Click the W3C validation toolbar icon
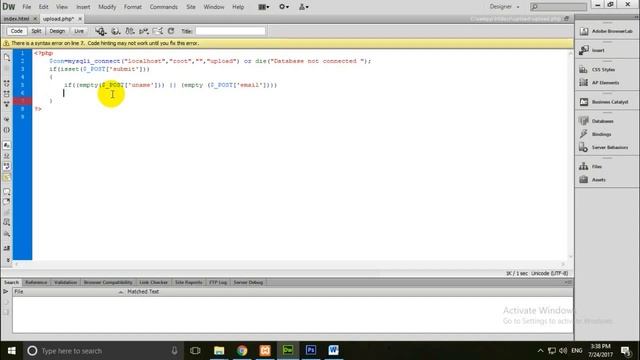The height and width of the screenshot is (360, 640). (x=144, y=31)
